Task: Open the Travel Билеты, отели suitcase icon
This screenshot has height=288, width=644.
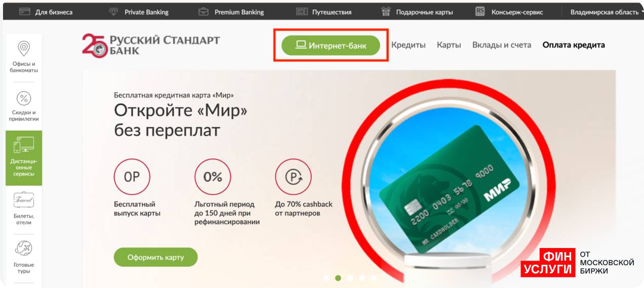Action: (x=24, y=200)
